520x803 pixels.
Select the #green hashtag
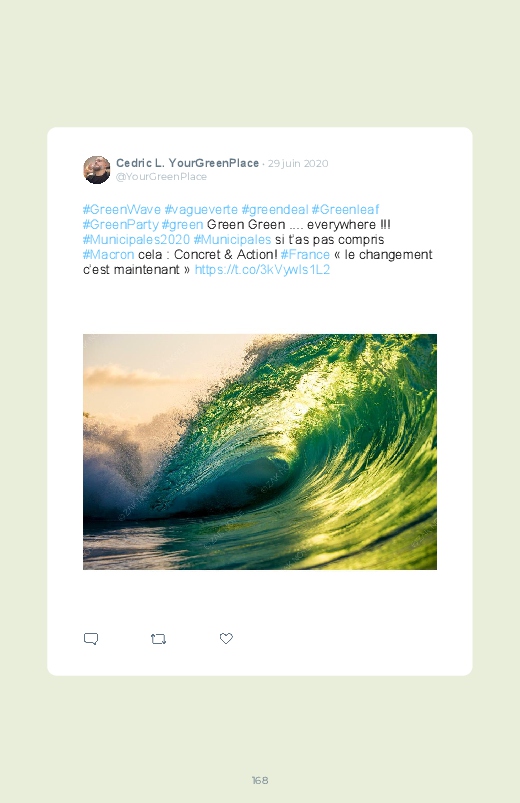coord(182,225)
